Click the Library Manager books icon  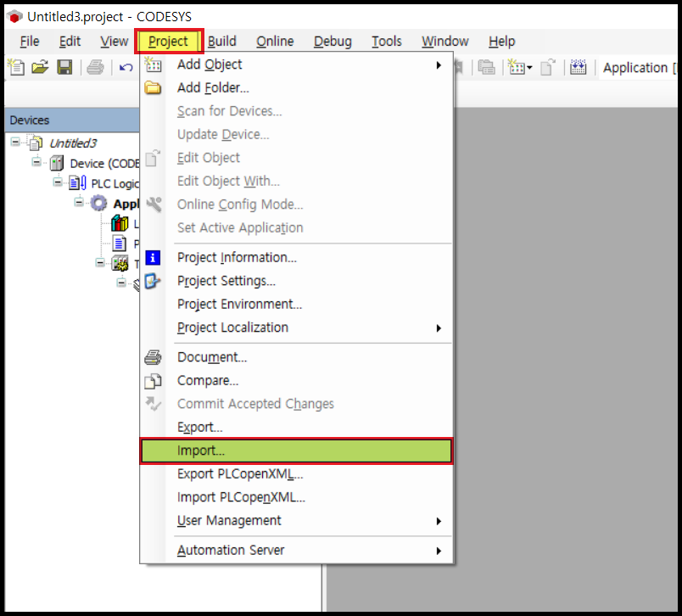120,224
